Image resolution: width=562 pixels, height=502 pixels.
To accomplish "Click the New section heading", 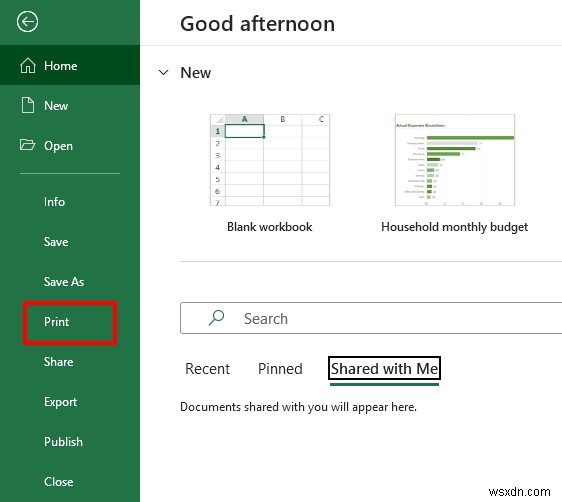I will (195, 73).
